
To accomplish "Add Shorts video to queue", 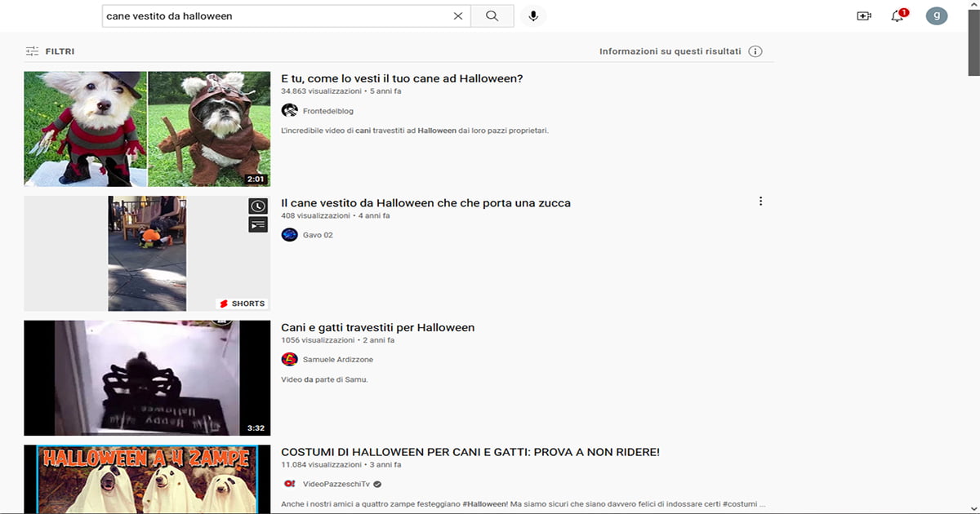I will pyautogui.click(x=258, y=224).
